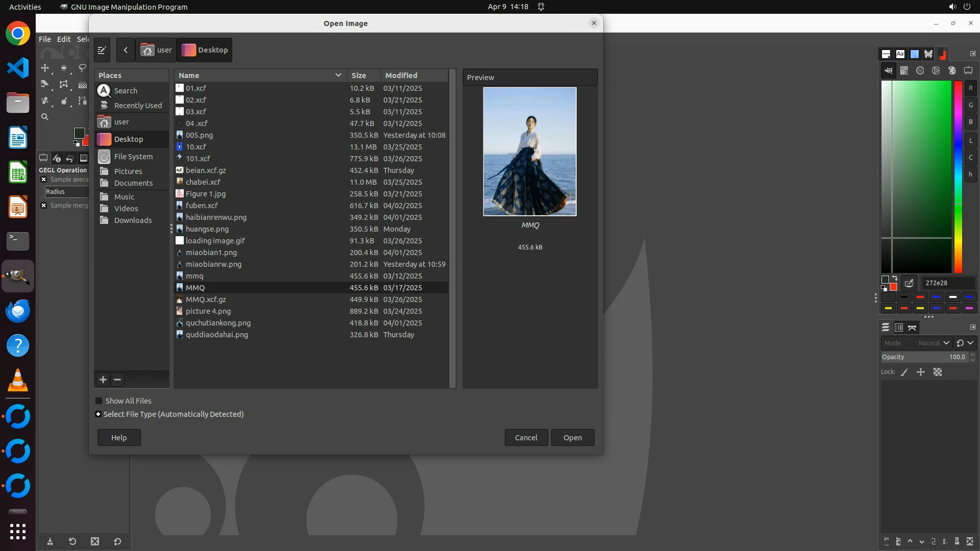Image resolution: width=980 pixels, height=551 pixels.
Task: Select the R channel radio button
Action: [970, 88]
